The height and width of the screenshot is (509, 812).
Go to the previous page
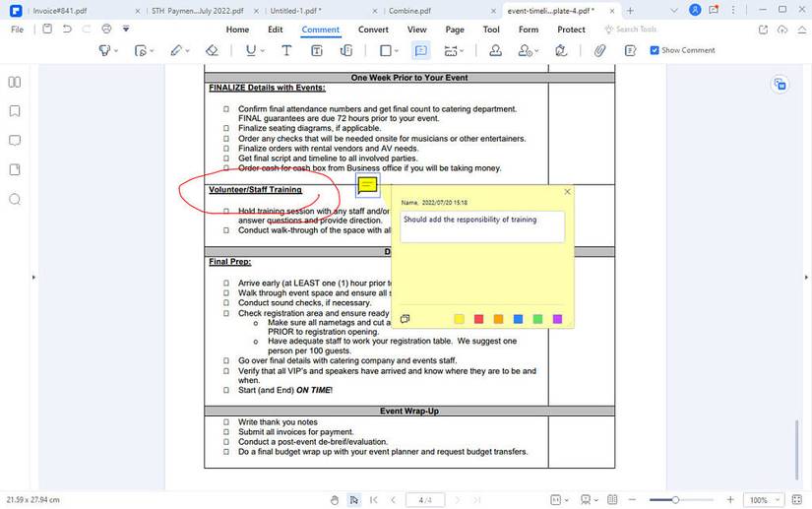point(393,500)
